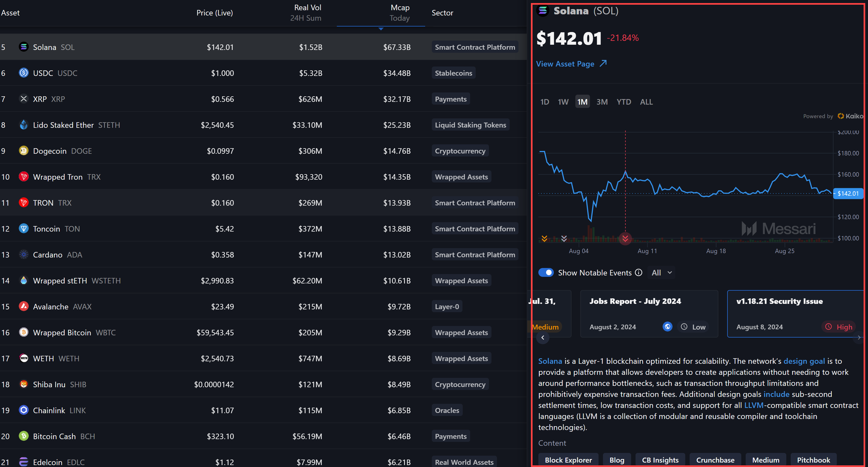Viewport: 868px width, 467px height.
Task: Click the red event marker on the chart
Action: pyautogui.click(x=625, y=238)
